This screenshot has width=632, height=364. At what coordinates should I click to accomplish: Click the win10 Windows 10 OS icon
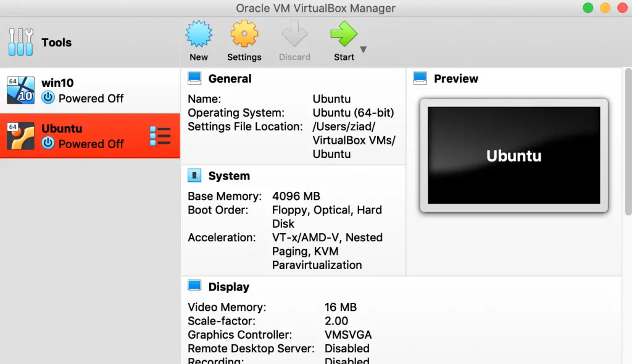point(20,90)
